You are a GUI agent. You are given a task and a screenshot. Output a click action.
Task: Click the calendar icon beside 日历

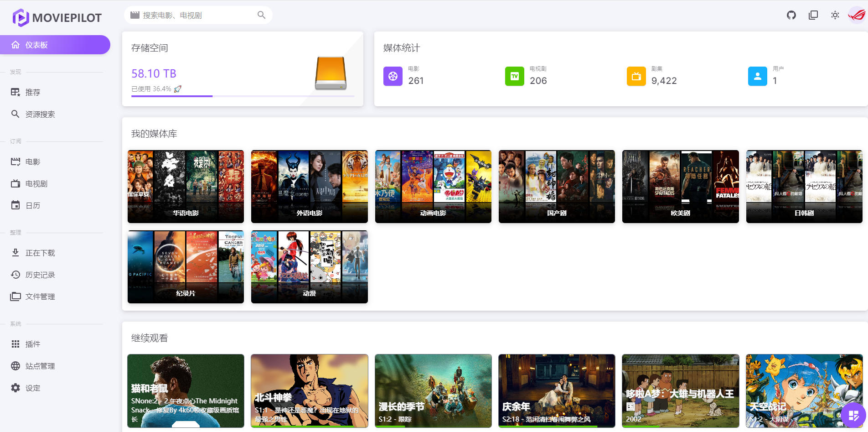(15, 205)
